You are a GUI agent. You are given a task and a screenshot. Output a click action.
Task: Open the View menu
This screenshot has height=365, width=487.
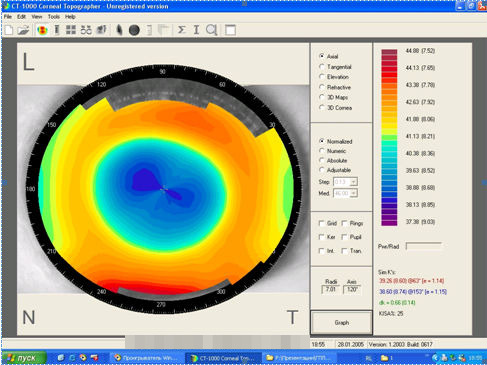pos(37,17)
